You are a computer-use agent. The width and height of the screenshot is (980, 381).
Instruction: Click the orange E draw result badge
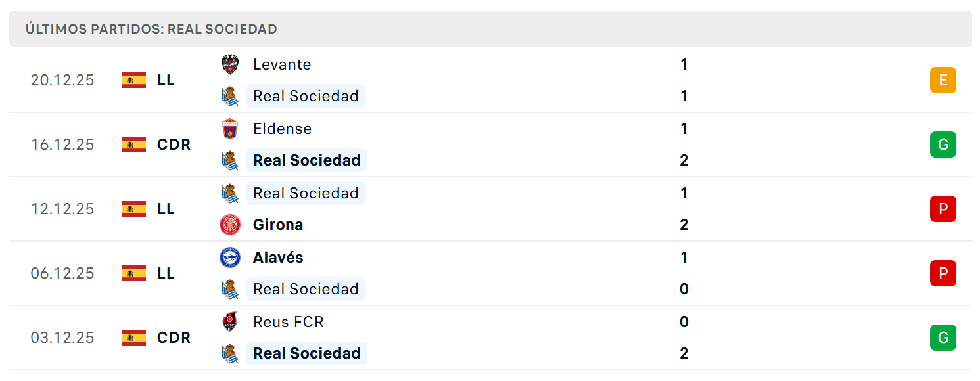click(943, 80)
